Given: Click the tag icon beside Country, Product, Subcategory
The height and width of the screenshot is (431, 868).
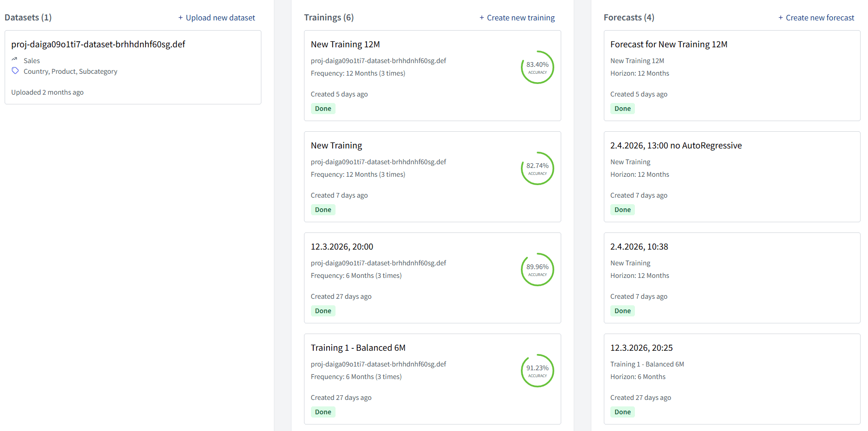Looking at the screenshot, I should coord(15,71).
